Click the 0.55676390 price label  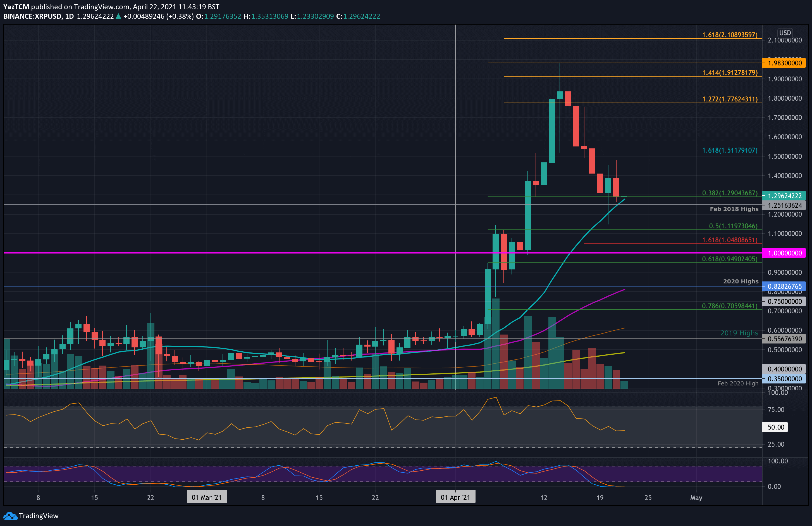pos(784,339)
